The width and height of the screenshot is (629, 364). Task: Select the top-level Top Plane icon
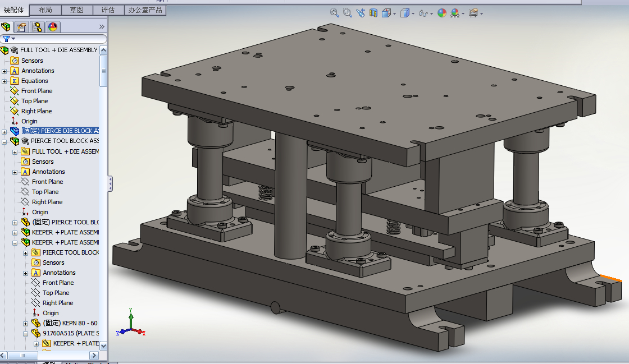point(15,101)
